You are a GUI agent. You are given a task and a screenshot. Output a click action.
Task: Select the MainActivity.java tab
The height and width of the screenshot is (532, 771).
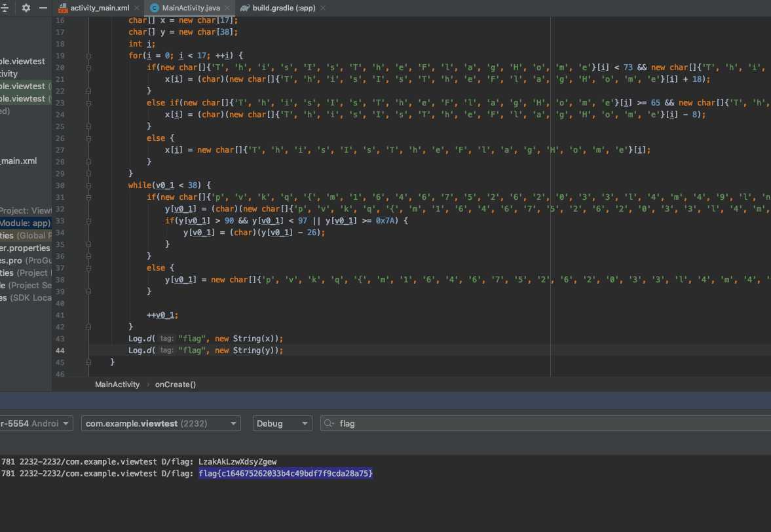[x=190, y=9]
